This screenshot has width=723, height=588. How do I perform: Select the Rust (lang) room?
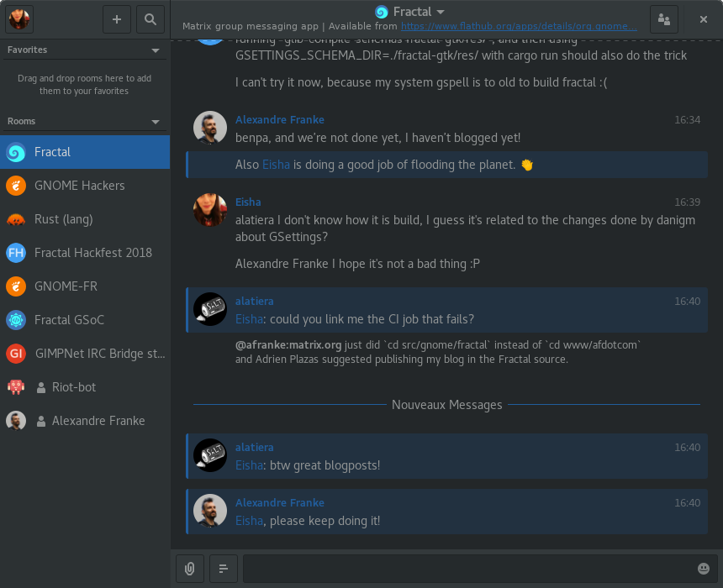[64, 219]
